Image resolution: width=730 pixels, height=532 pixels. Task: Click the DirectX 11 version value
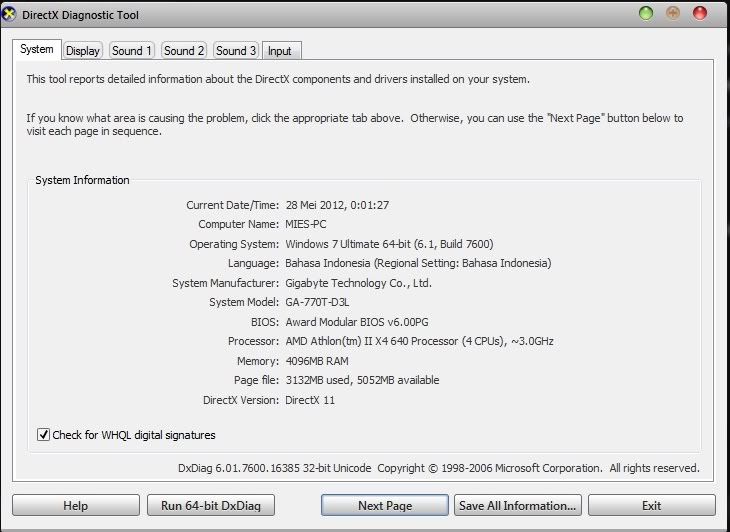[x=310, y=400]
